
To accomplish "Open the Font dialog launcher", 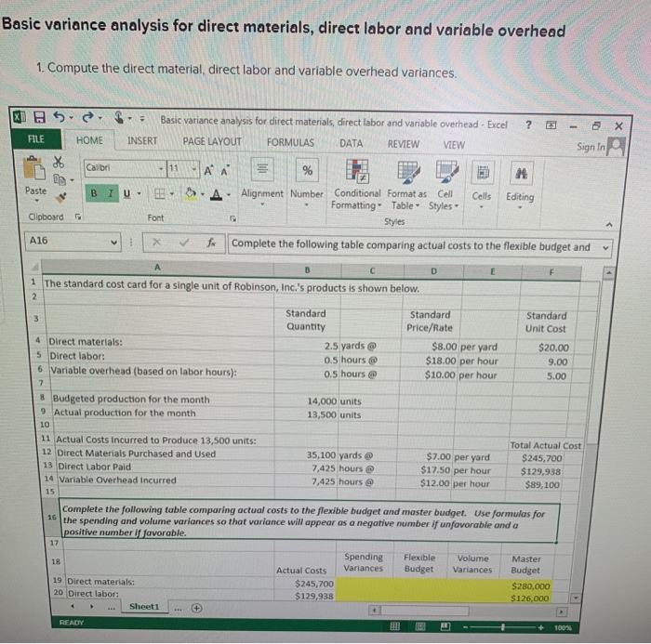I will [232, 218].
